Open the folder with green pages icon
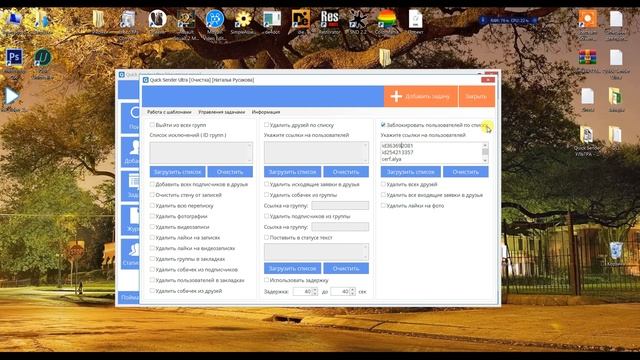Image resolution: width=640 pixels, height=360 pixels. [x=616, y=97]
